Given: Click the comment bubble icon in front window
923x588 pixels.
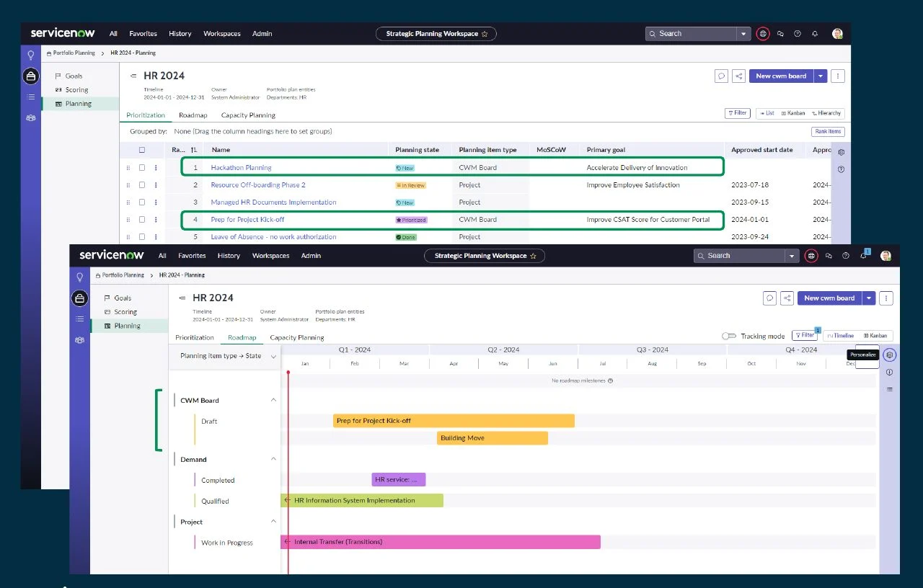Looking at the screenshot, I should (769, 298).
